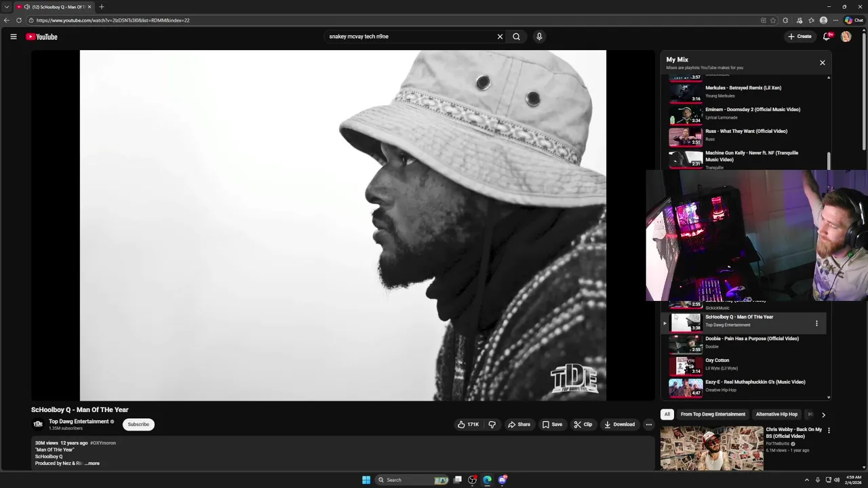Viewport: 868px width, 488px height.
Task: Open the Edge profile icon
Action: [824, 20]
